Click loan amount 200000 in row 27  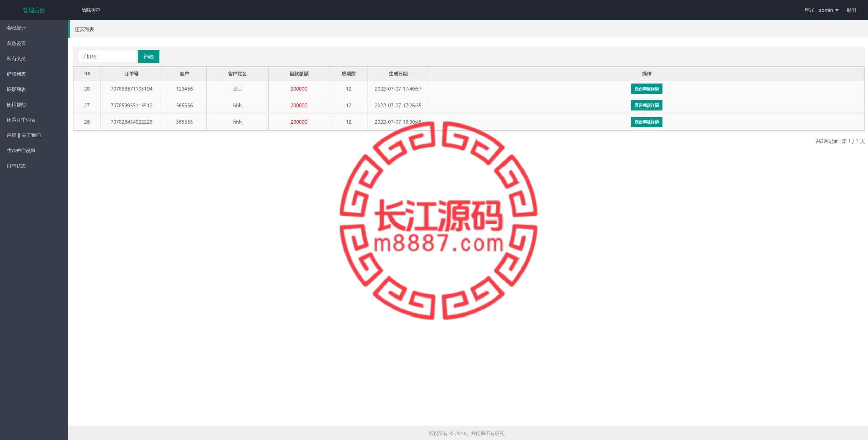(x=299, y=106)
